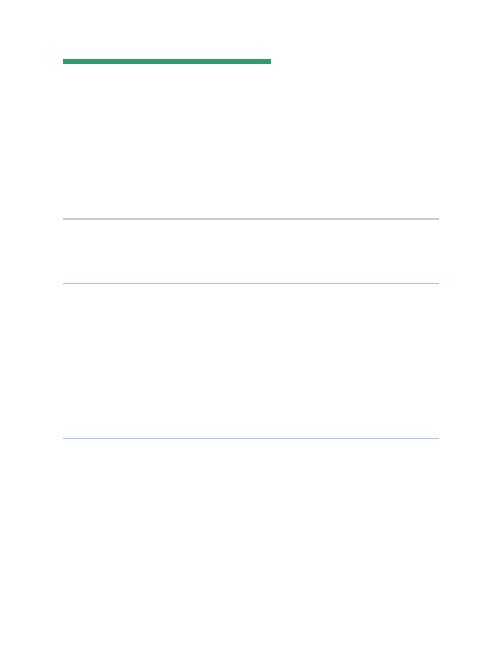Viewport: 502px width, 650px height.
Task: Click the gray horizontal divider line
Action: coord(250,218)
